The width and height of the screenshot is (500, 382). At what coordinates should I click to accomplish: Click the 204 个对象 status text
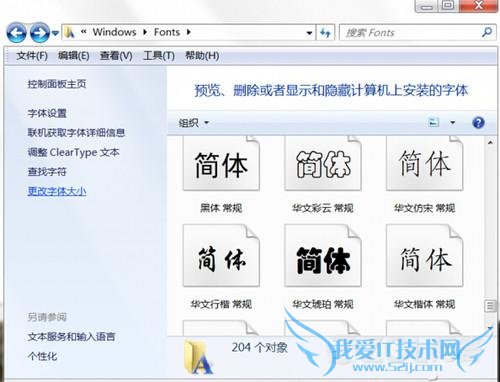tap(260, 348)
